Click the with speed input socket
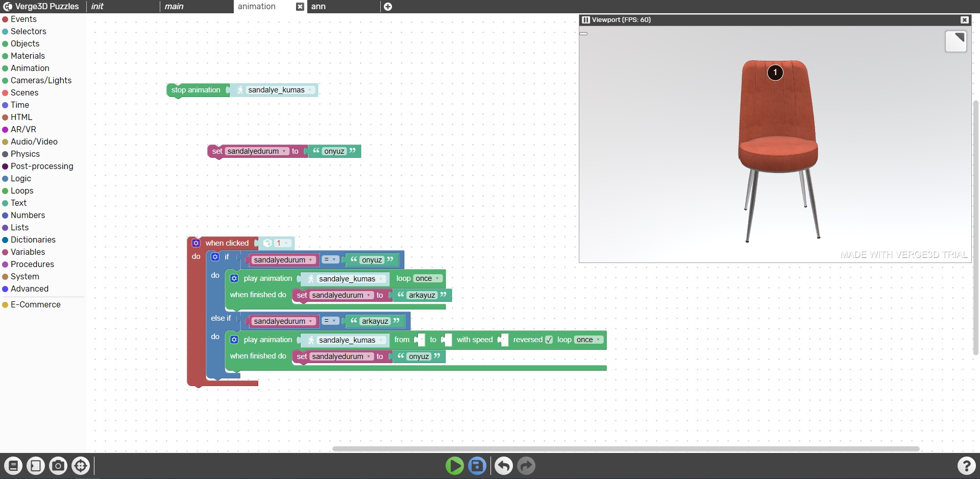The width and height of the screenshot is (980, 479). pos(503,340)
